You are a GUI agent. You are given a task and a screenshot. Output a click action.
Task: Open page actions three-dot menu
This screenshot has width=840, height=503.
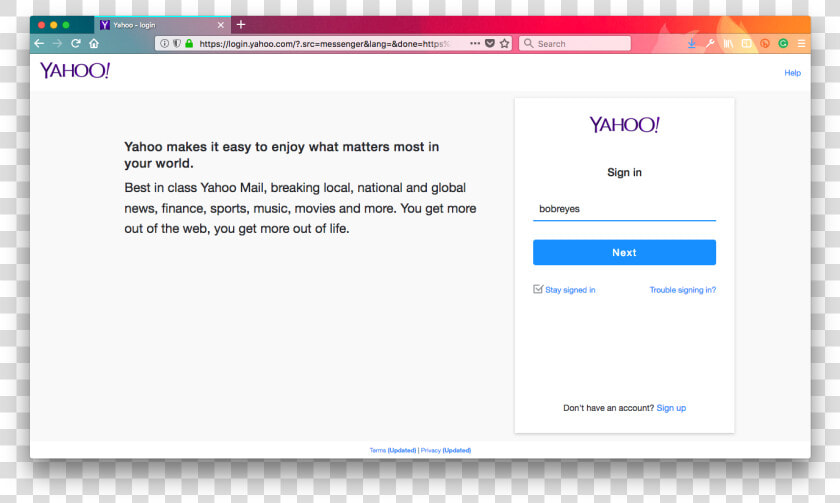(x=475, y=43)
